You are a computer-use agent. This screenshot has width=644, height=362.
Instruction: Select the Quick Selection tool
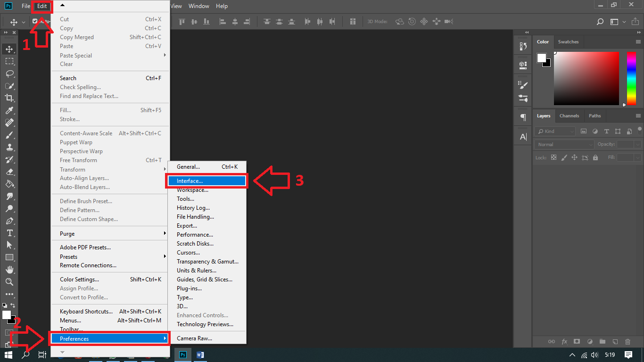9,86
